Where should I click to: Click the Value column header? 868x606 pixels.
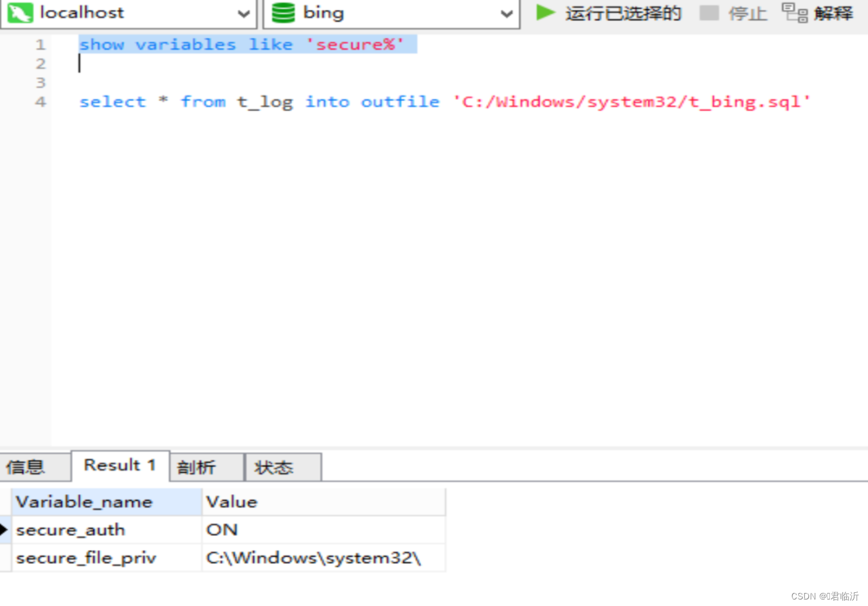324,502
